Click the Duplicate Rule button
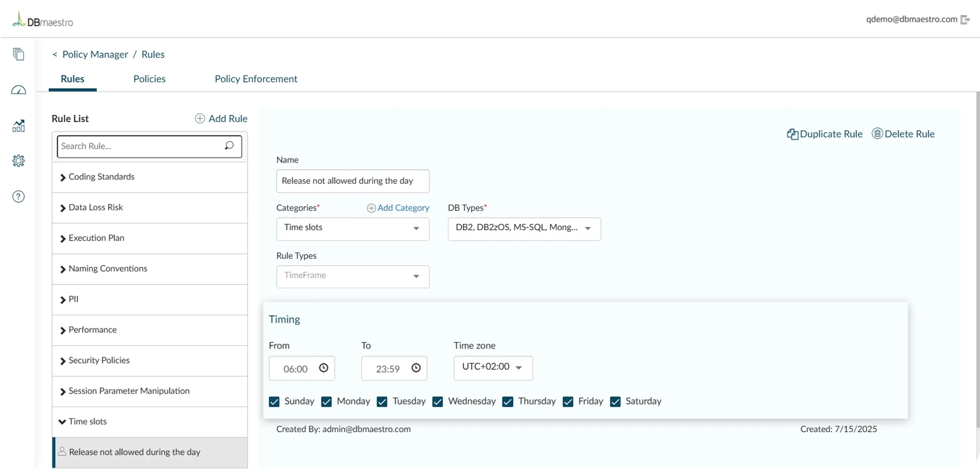Screen dimensions: 980x469 pos(825,134)
